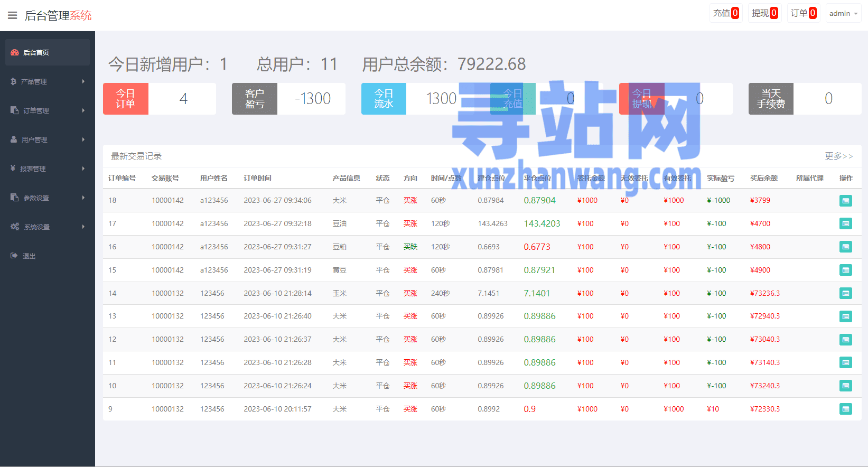
Task: Open the 更多>> transaction records link
Action: coord(838,156)
